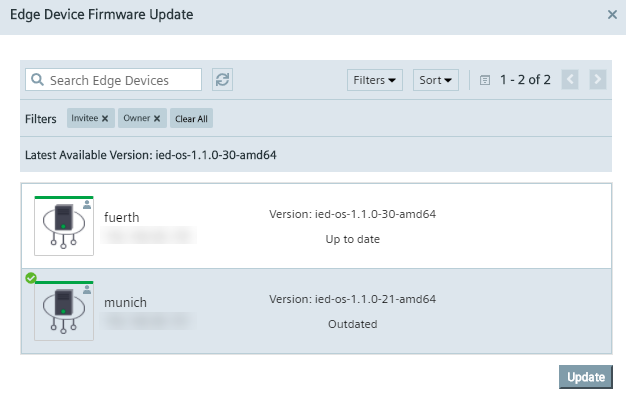This screenshot has height=397, width=626.
Task: Click the Outdated status text
Action: coord(353,324)
